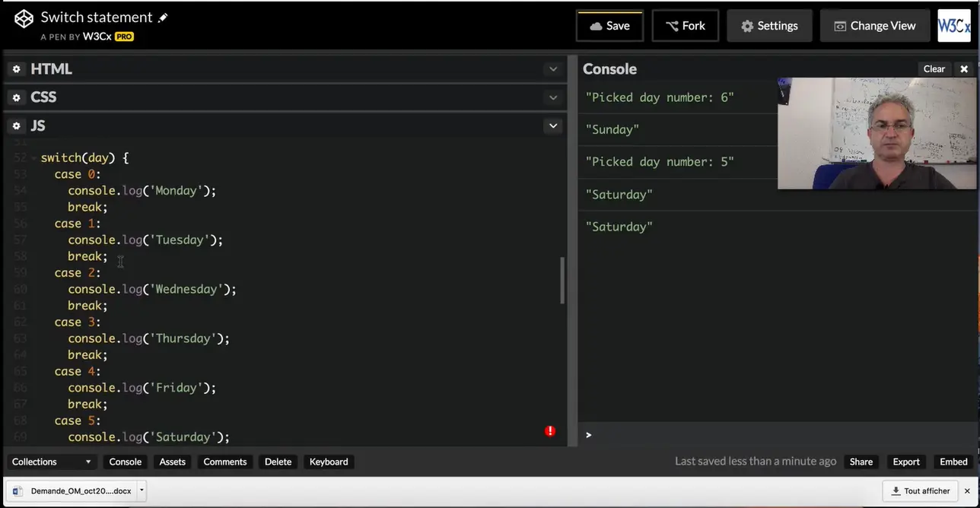The height and width of the screenshot is (508, 980).
Task: Click the red error indicator icon
Action: click(x=550, y=431)
